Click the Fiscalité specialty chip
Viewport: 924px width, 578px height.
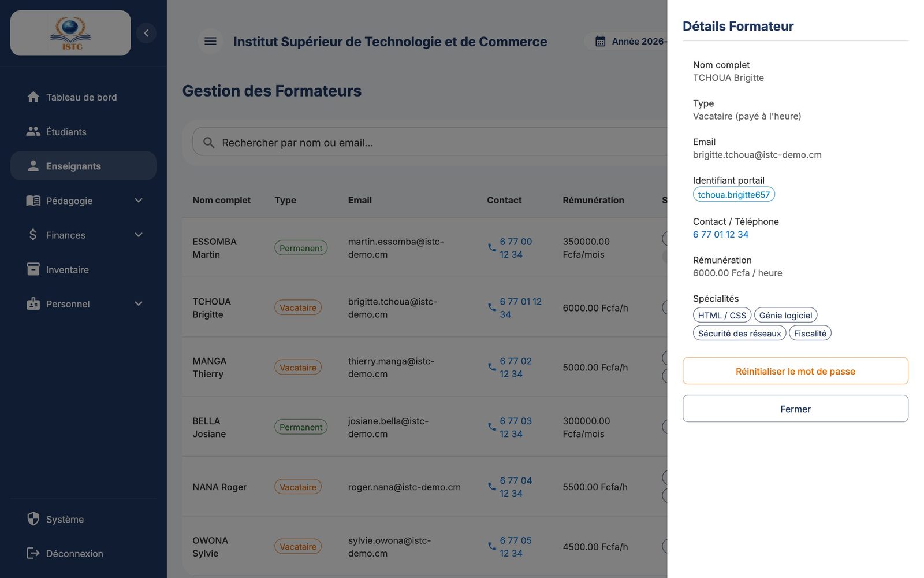810,333
